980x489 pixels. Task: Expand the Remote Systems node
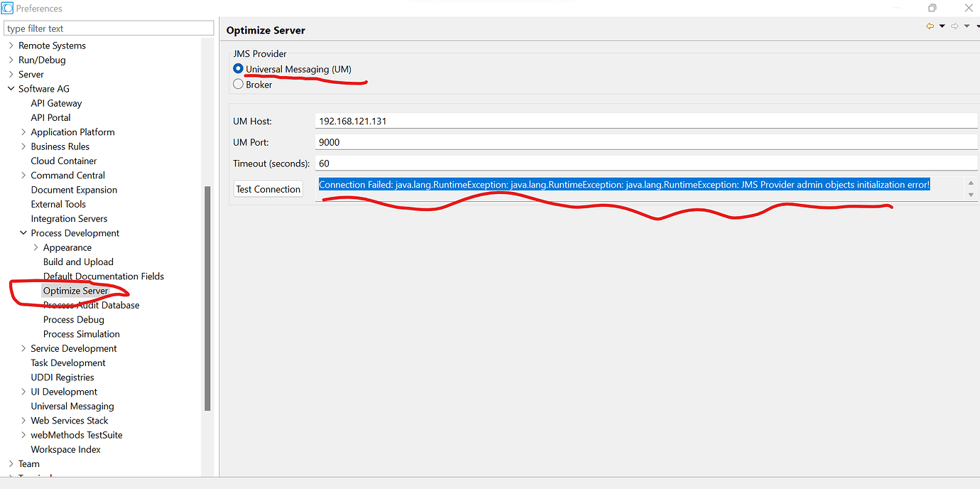click(11, 45)
